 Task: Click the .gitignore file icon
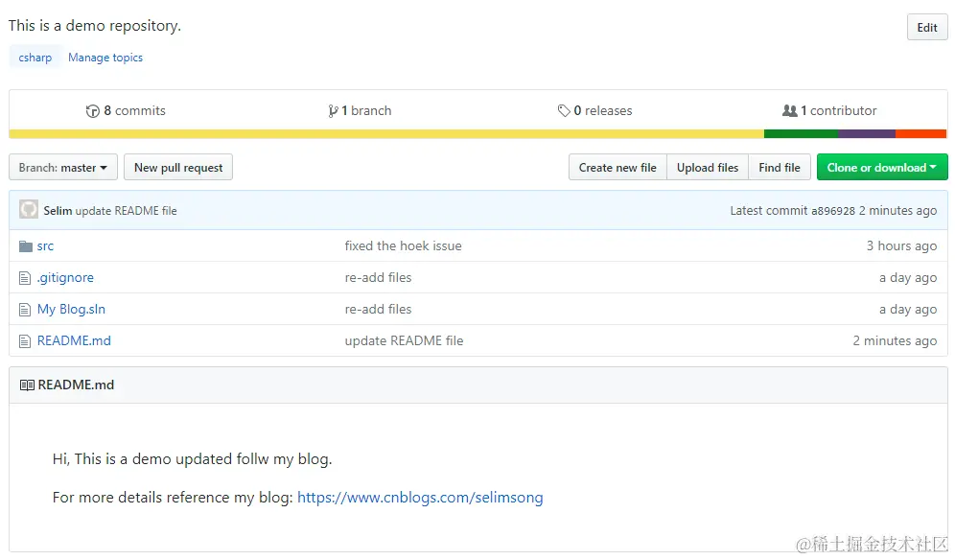(25, 278)
